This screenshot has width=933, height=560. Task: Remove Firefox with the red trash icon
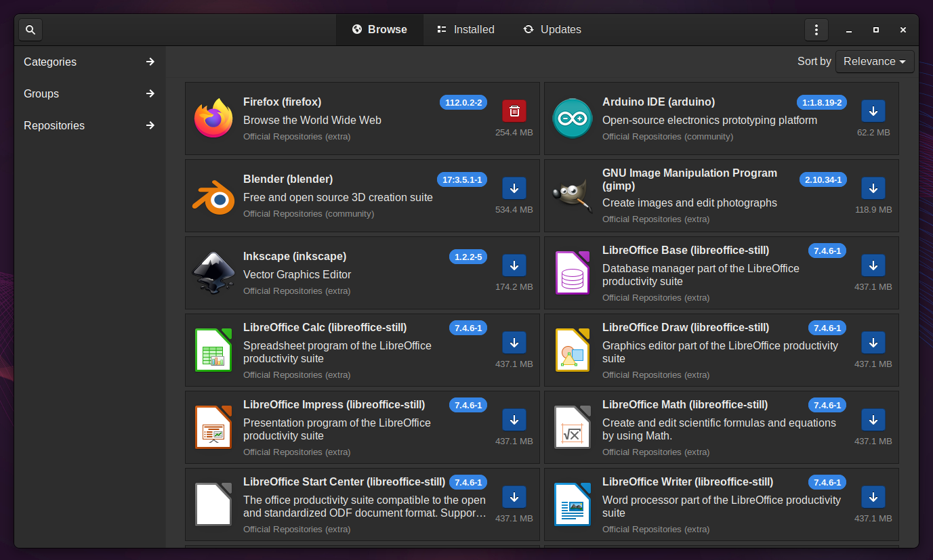514,111
